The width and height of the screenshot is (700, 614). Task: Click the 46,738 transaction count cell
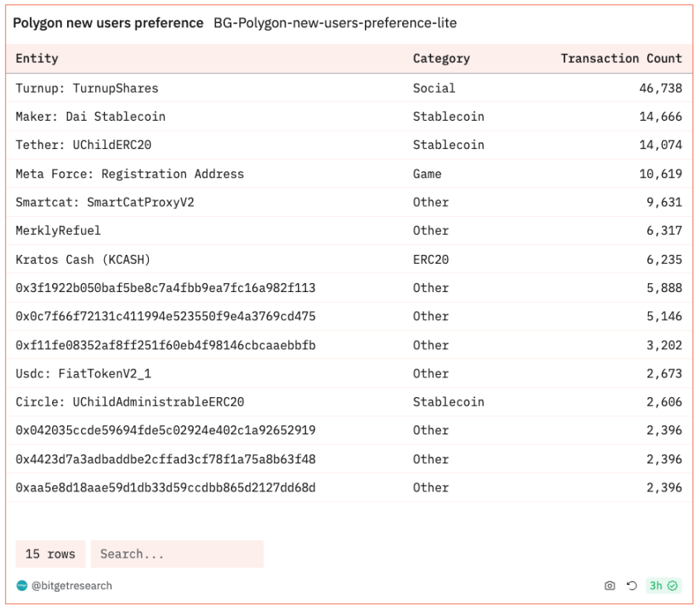[x=660, y=88]
